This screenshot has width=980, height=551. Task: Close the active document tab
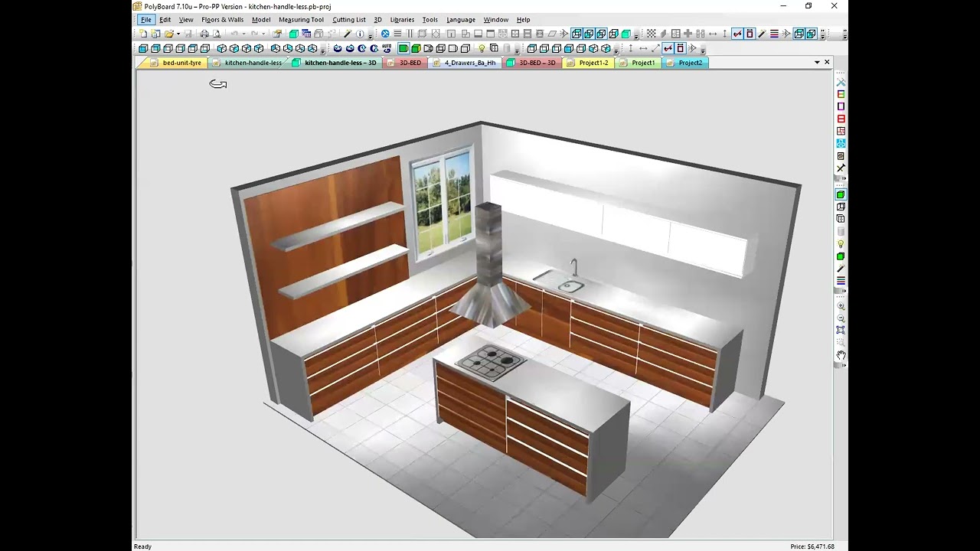tap(827, 62)
